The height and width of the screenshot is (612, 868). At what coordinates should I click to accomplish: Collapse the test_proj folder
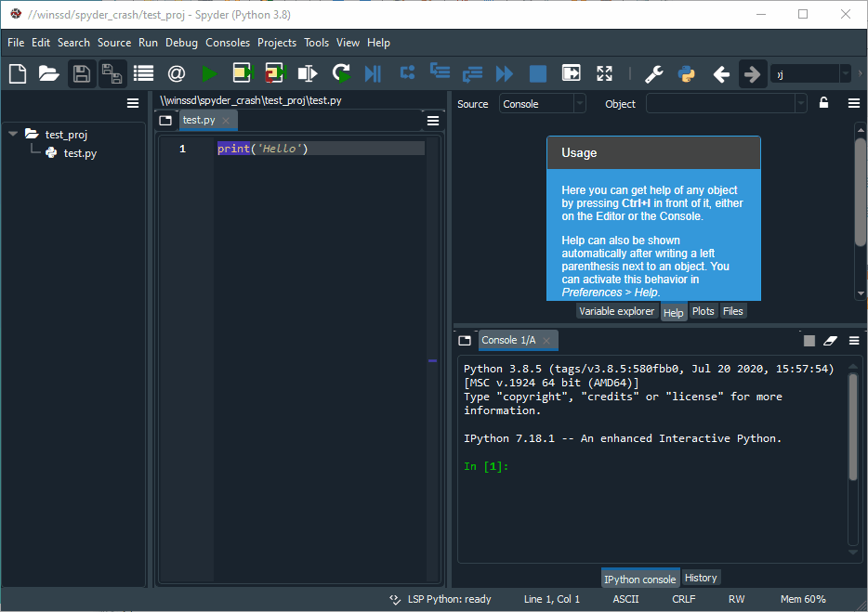pyautogui.click(x=13, y=134)
